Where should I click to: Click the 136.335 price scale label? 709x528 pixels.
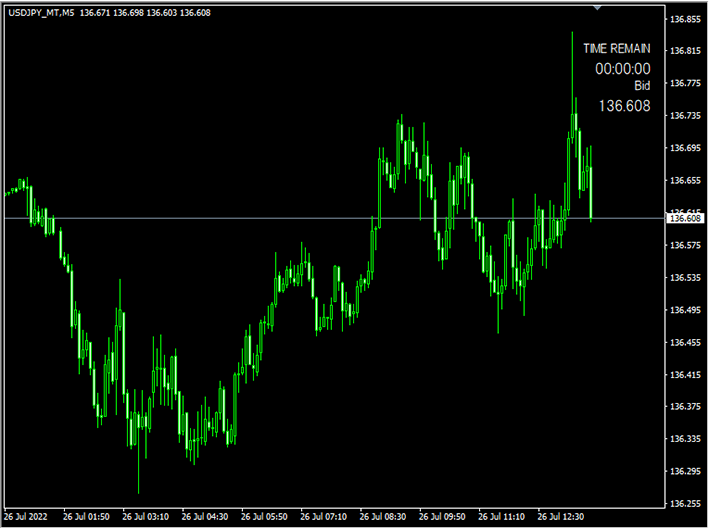tap(685, 439)
